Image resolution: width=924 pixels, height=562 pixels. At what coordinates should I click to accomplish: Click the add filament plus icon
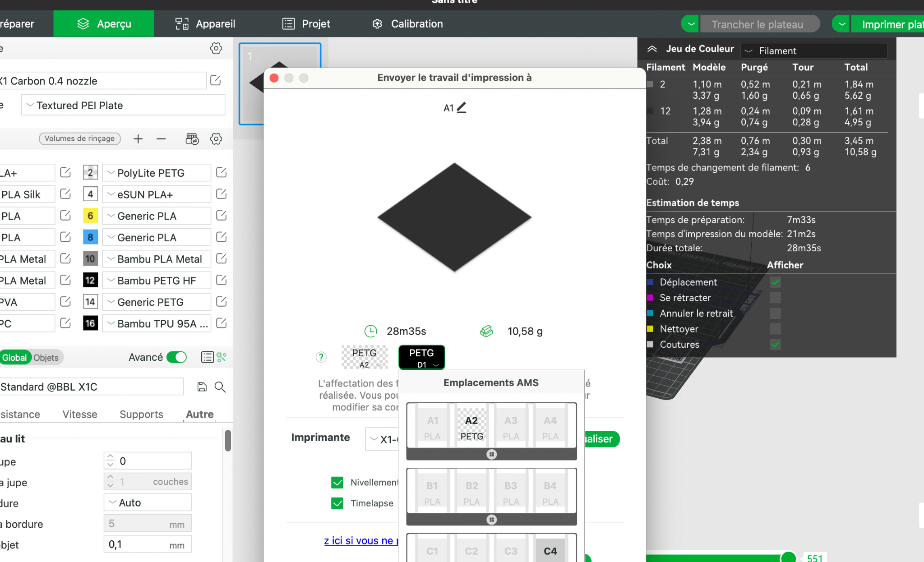138,139
